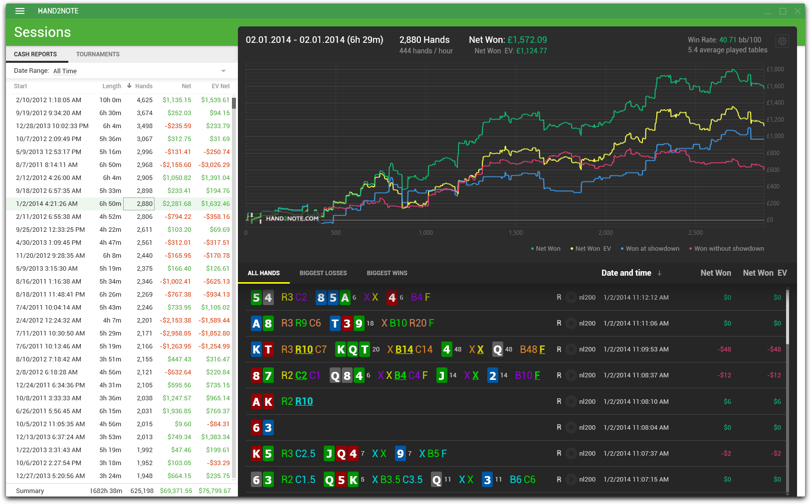The image size is (812, 504).
Task: Hide the Won without showdown series
Action: [x=726, y=249]
